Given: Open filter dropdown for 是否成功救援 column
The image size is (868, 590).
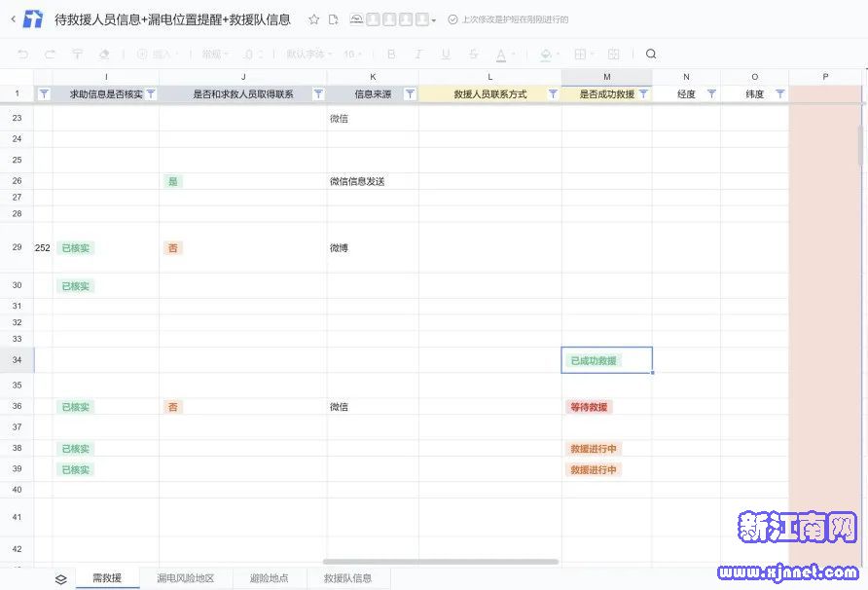Looking at the screenshot, I should [642, 94].
